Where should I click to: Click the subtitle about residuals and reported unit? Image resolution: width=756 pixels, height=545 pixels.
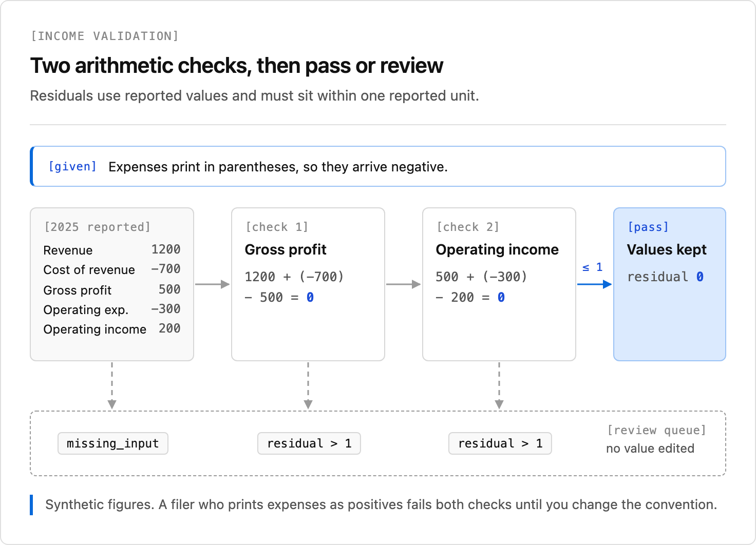coord(254,96)
